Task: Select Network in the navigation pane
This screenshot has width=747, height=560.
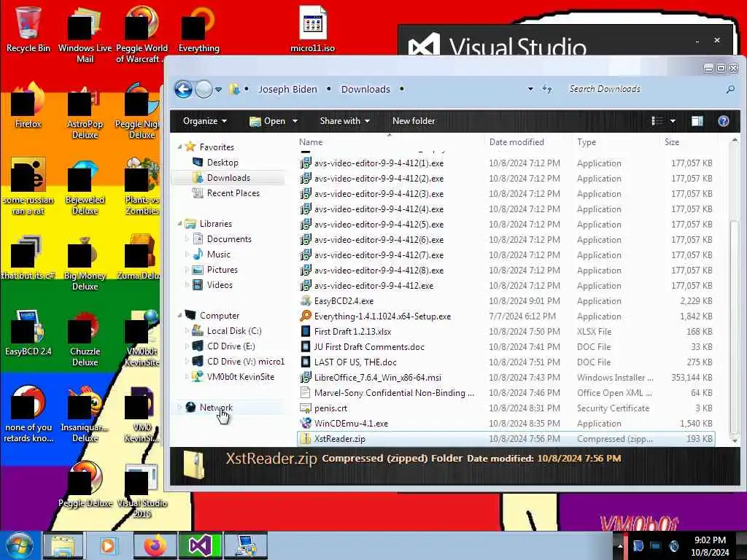Action: (216, 407)
